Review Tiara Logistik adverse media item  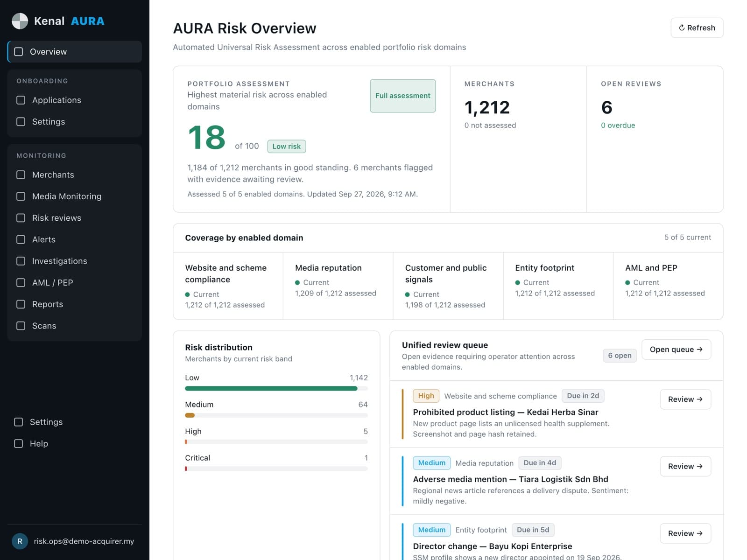(685, 467)
